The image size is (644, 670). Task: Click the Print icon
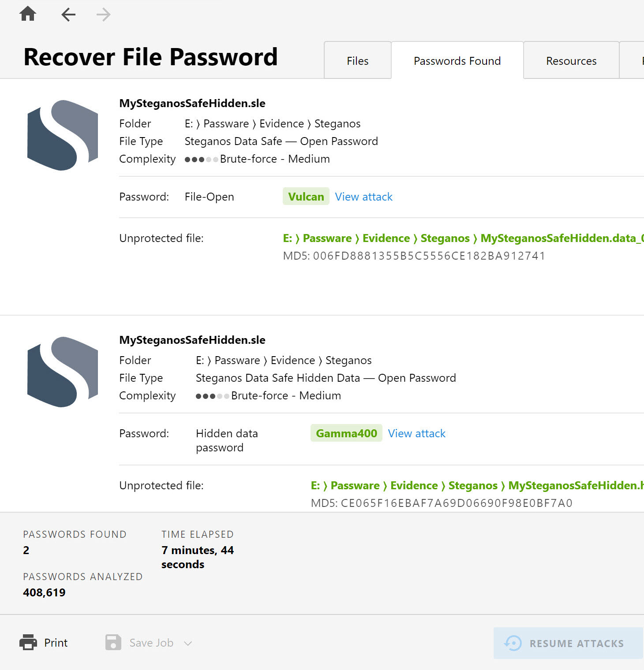tap(28, 643)
